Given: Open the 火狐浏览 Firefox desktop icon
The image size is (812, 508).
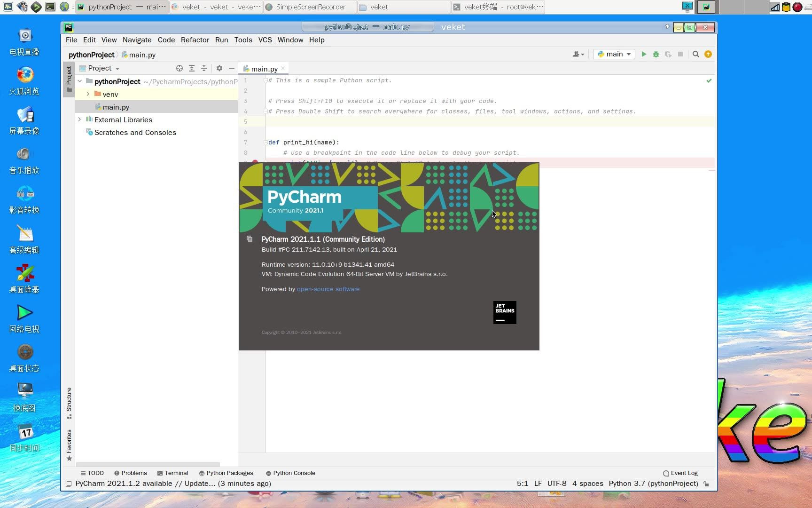Looking at the screenshot, I should (x=25, y=81).
